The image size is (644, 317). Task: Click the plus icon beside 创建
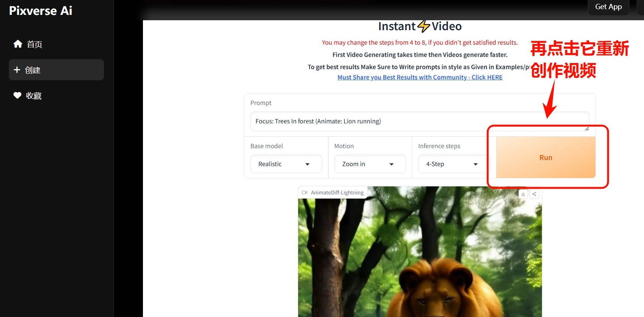click(x=17, y=70)
